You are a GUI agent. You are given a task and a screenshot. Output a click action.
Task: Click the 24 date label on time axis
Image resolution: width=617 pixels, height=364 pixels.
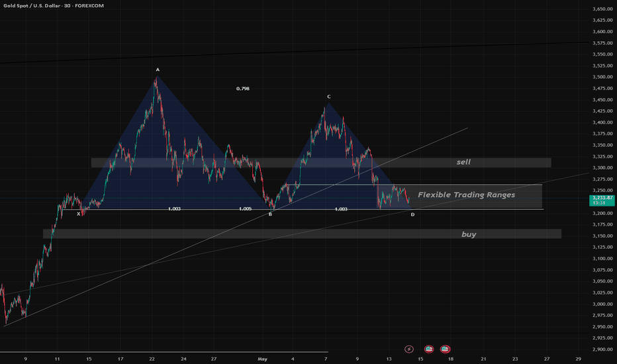click(184, 359)
